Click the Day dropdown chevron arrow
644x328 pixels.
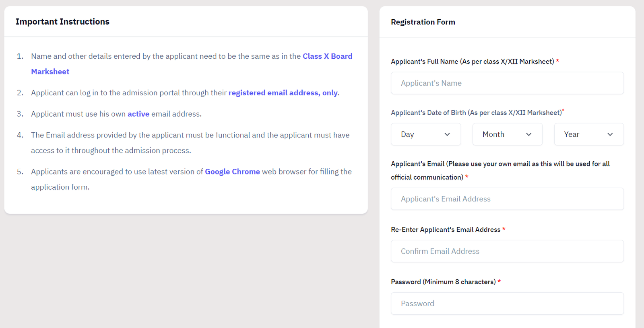click(447, 134)
